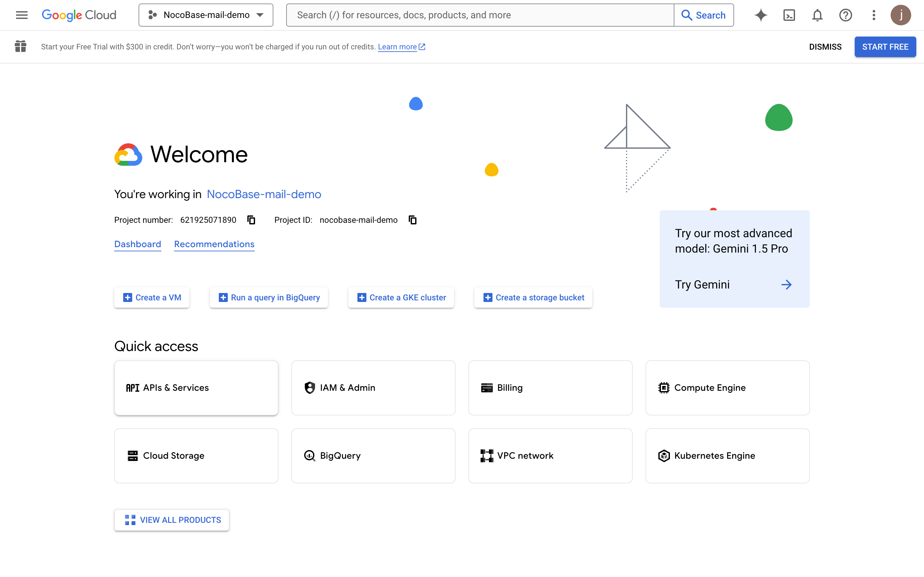The height and width of the screenshot is (577, 924).
Task: Focus the resource search input field
Action: (480, 15)
